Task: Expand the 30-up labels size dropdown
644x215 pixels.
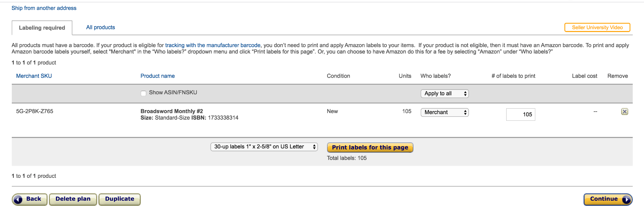Action: click(264, 147)
